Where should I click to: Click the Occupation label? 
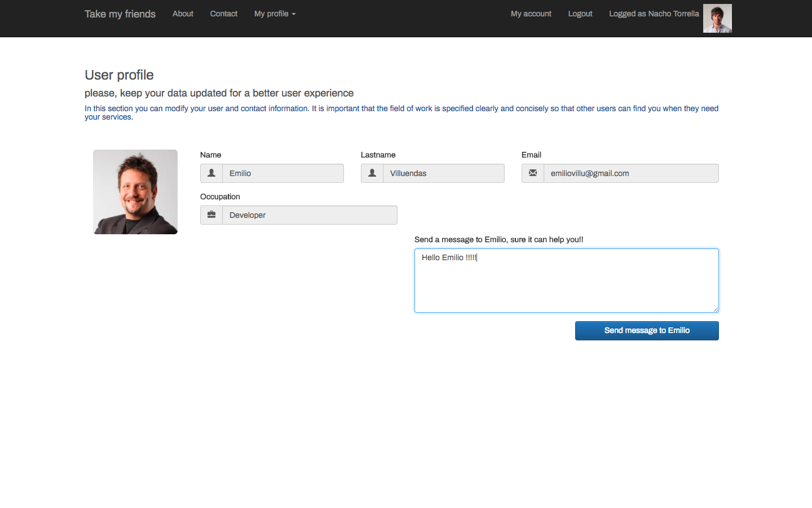click(x=220, y=196)
